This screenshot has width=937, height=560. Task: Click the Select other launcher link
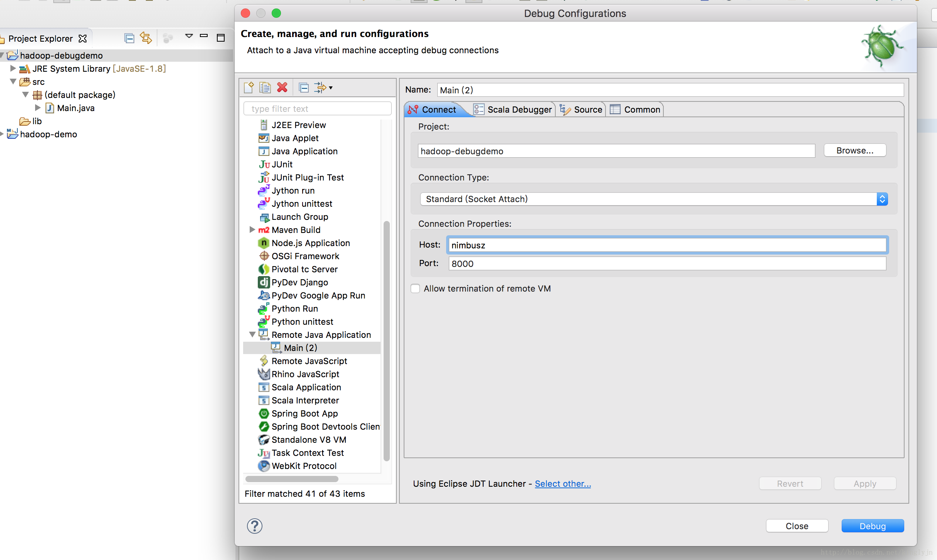point(562,483)
